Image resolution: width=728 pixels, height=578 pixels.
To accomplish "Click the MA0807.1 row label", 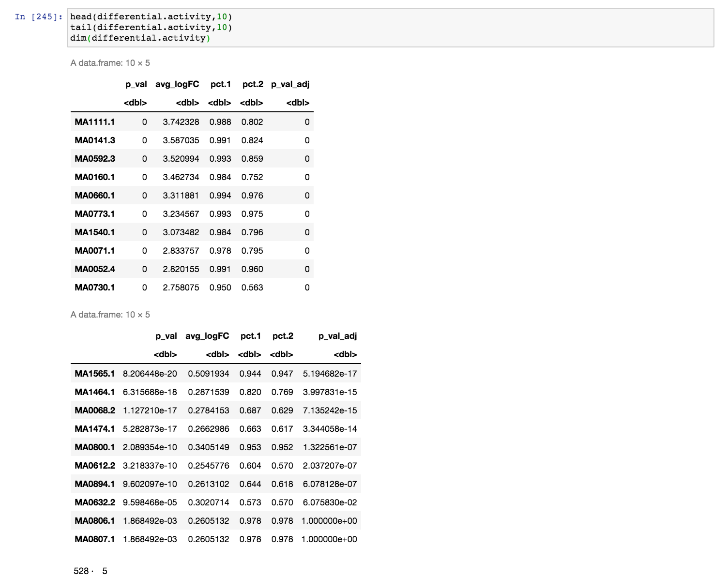I will pos(94,539).
